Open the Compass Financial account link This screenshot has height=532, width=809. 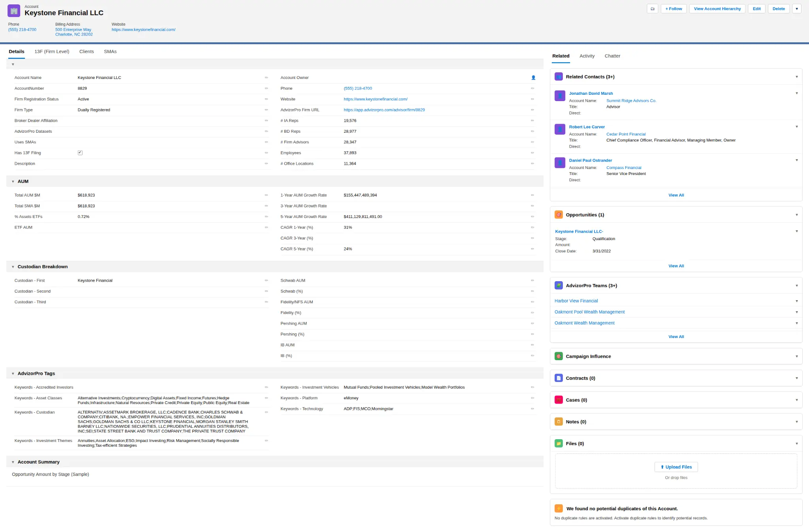(x=624, y=168)
